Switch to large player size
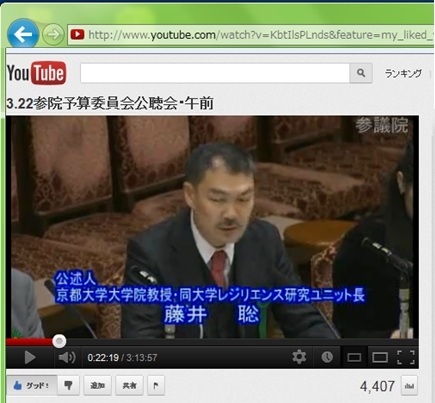Viewport: 435px width, 403px height. tap(380, 357)
